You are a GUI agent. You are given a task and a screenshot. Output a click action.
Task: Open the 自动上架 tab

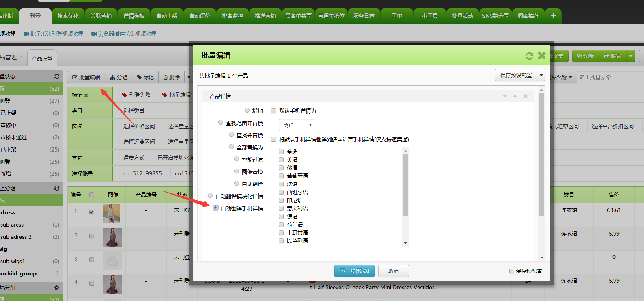167,16
